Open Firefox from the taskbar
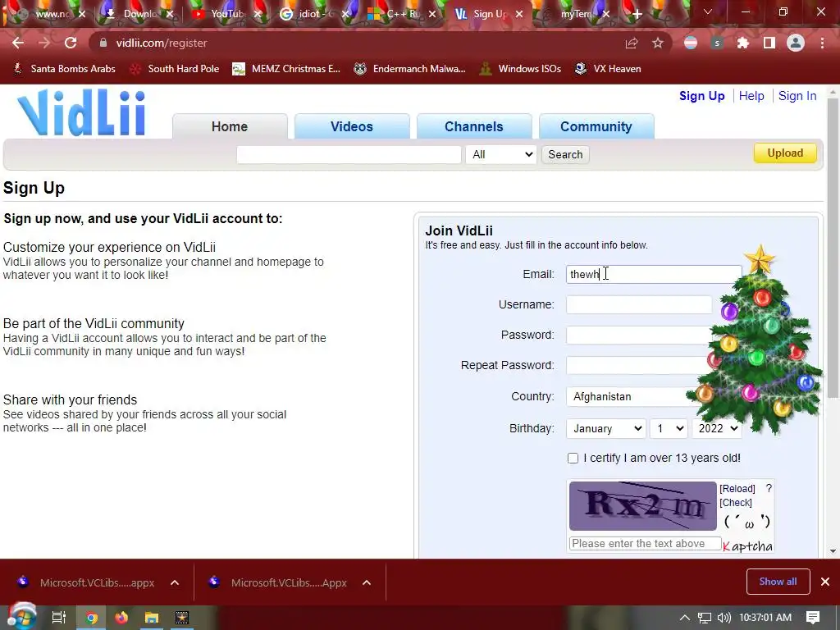This screenshot has height=630, width=840. [x=121, y=618]
